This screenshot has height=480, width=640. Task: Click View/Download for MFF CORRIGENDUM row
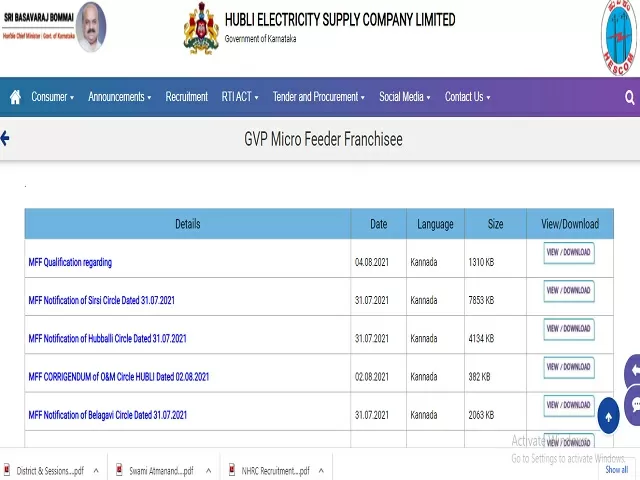(x=568, y=367)
